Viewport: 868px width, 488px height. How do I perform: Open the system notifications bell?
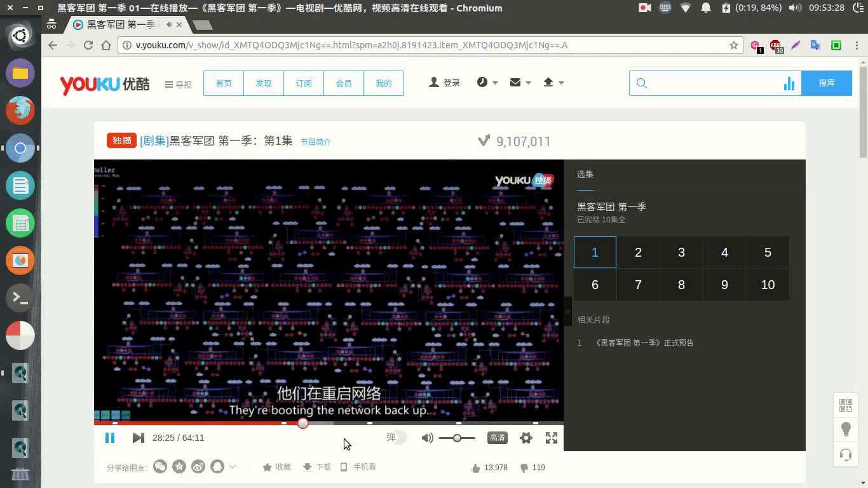pos(706,8)
